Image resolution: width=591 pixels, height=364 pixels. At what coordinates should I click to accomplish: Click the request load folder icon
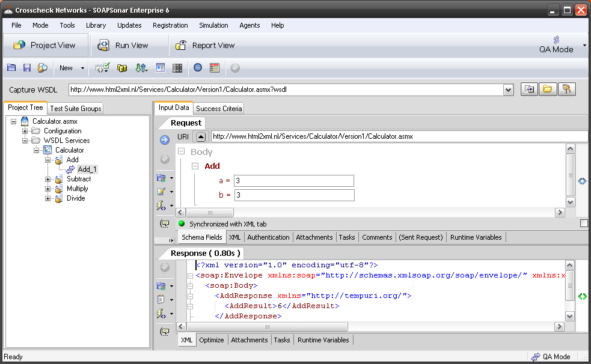[x=161, y=178]
